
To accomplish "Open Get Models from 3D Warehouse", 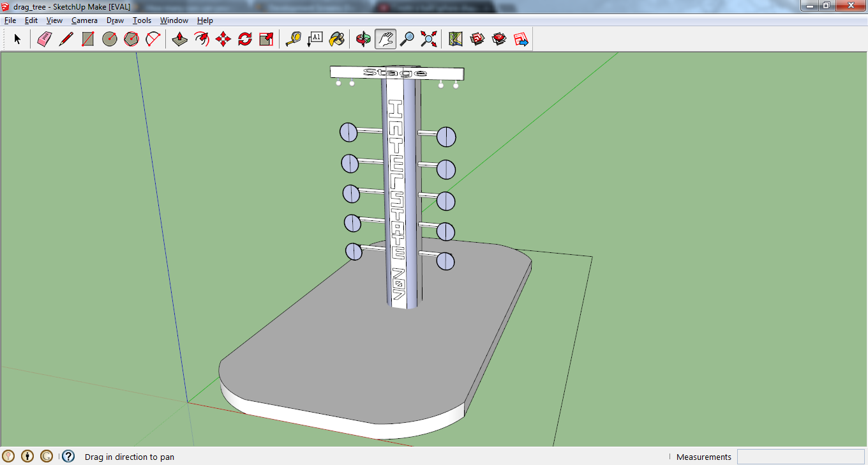I will [x=477, y=39].
